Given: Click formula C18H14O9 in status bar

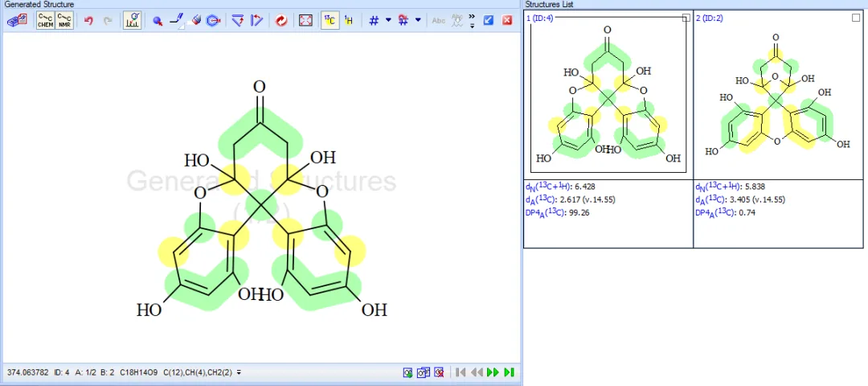Looking at the screenshot, I should click(x=140, y=372).
